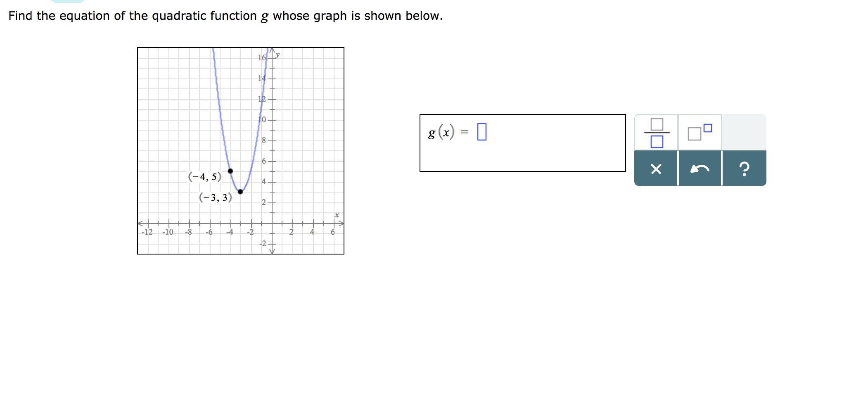Click the x axis label
The image size is (868, 414).
(337, 215)
